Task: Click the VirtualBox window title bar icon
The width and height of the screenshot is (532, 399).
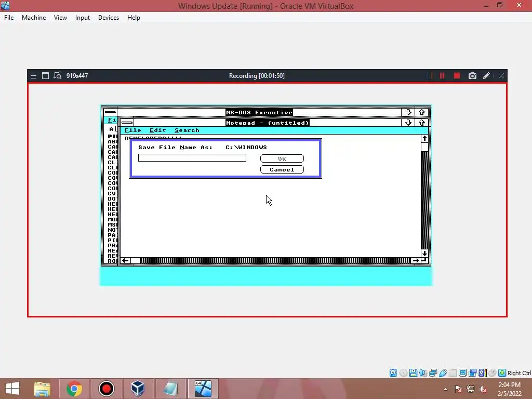Action: coord(5,5)
